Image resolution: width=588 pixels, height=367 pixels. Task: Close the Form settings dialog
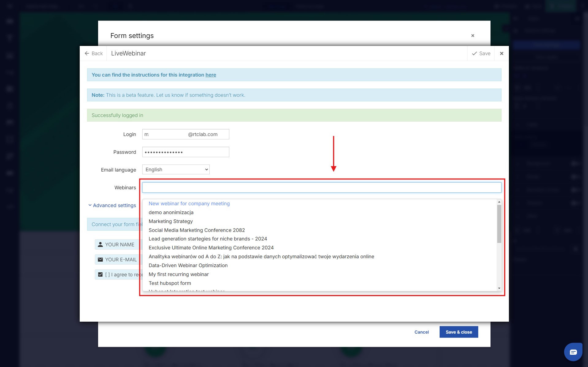coord(472,36)
